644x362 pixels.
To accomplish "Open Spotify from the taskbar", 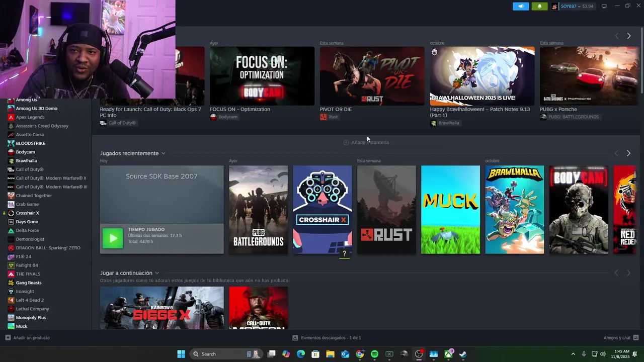I will 374,354.
